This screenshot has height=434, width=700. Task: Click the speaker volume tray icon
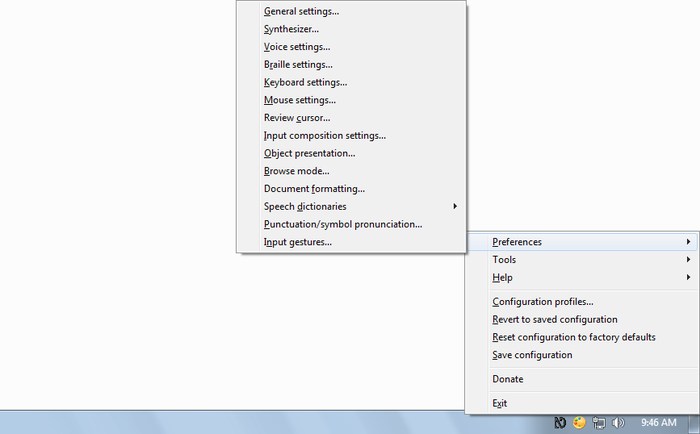pyautogui.click(x=618, y=423)
